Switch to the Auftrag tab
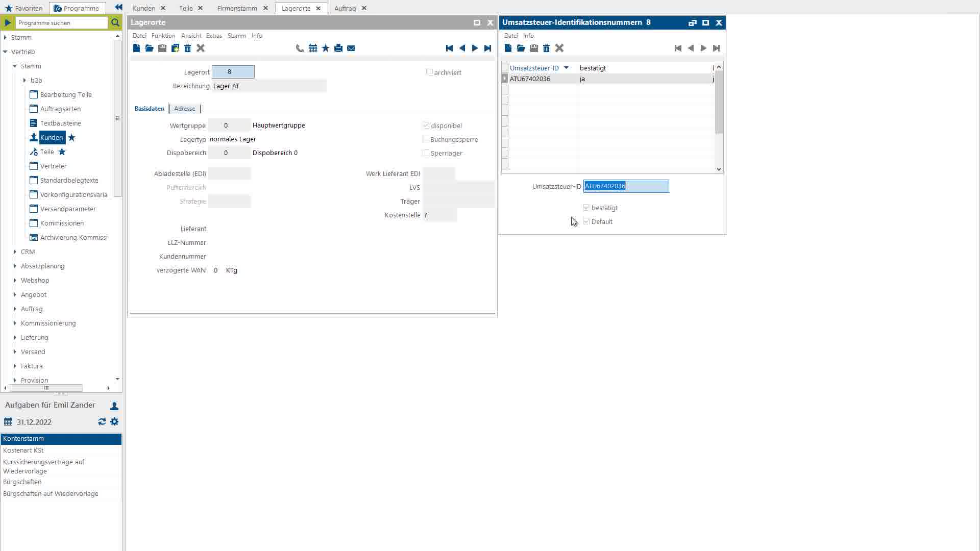Screen dimensions: 980x551 (x=345, y=8)
